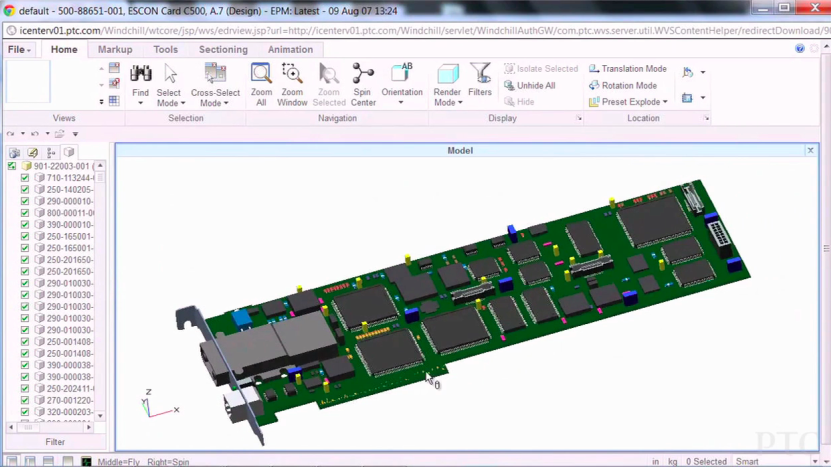Uncheck the 250-140205 part checkbox
The height and width of the screenshot is (467, 831).
25,190
